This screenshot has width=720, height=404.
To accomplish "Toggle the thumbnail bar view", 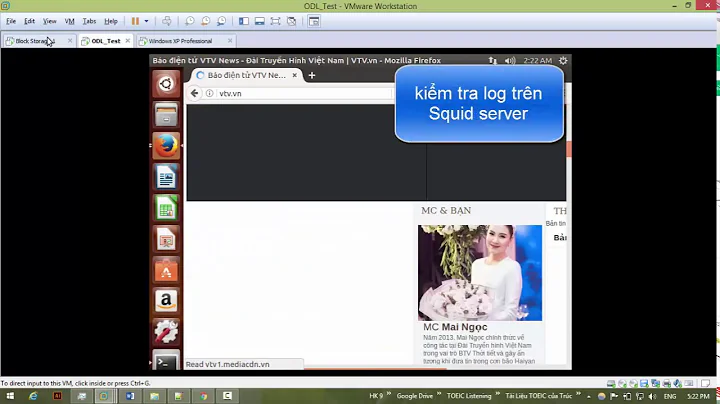I will point(259,21).
